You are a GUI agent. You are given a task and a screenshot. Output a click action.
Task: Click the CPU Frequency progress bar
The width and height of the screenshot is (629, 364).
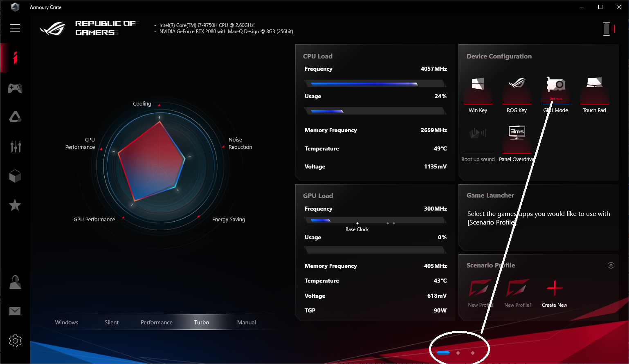click(375, 84)
